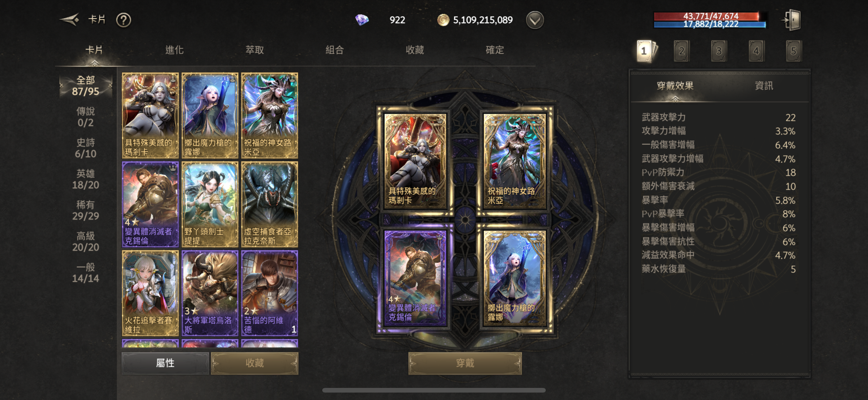Viewport: 868px width, 400px height.
Task: Click the exit door icon
Action: point(791,20)
